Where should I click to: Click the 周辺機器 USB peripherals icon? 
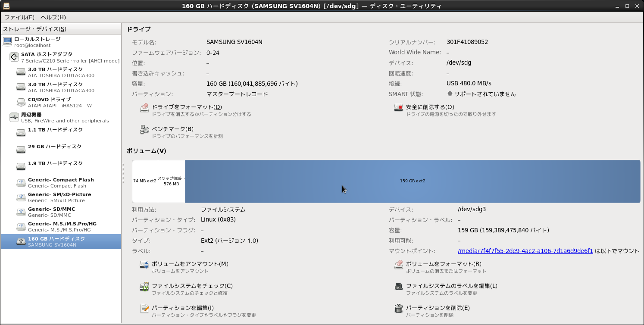(14, 117)
